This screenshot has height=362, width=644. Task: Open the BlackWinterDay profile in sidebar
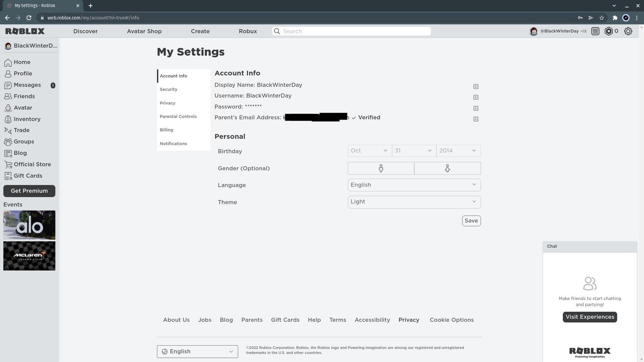(31, 46)
